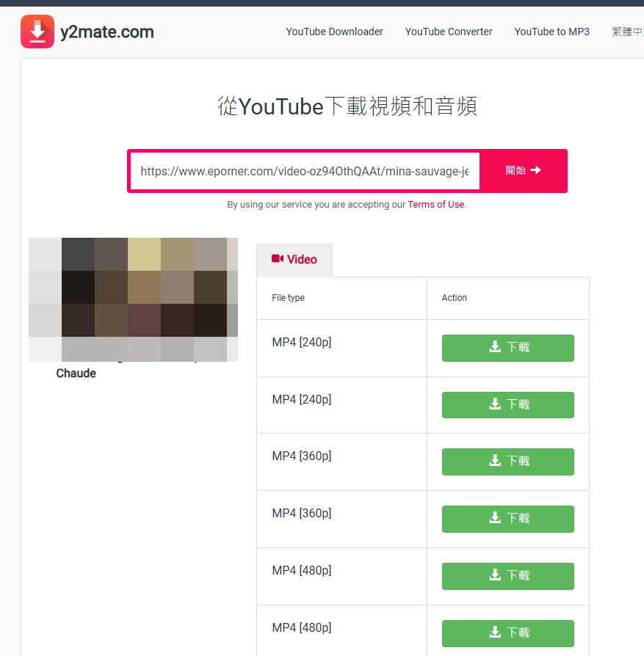The image size is (644, 656).
Task: Open the Terms of Use link
Action: [436, 205]
